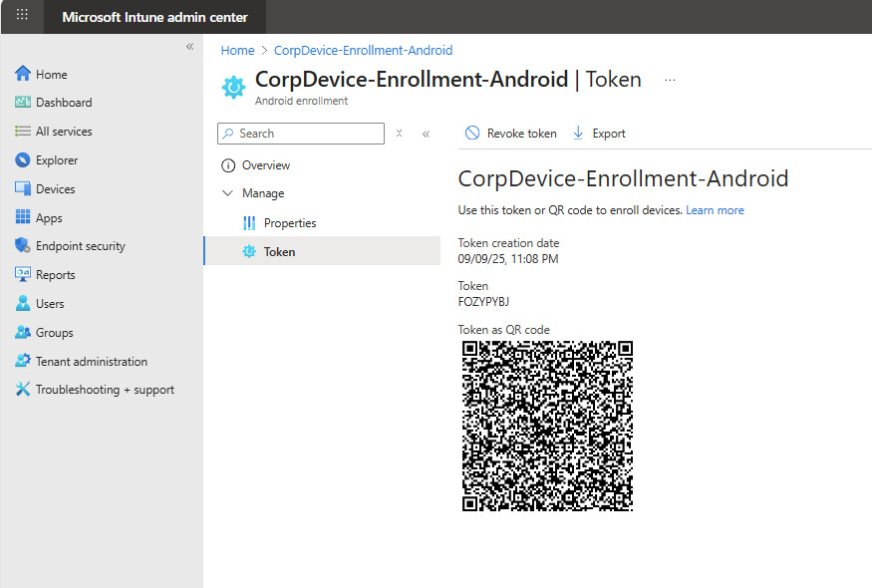The image size is (872, 588).
Task: Select the Devices icon in sidebar
Action: (23, 189)
